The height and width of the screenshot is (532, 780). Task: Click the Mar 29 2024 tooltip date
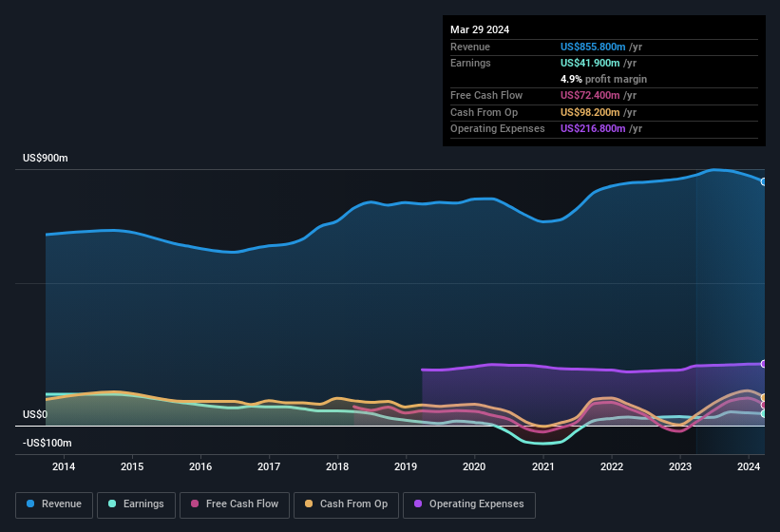480,29
